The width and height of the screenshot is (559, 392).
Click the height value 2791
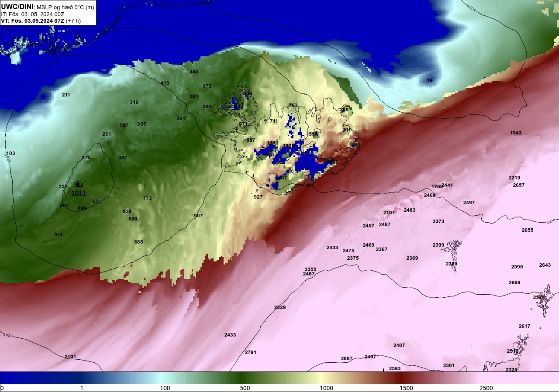[x=251, y=352]
